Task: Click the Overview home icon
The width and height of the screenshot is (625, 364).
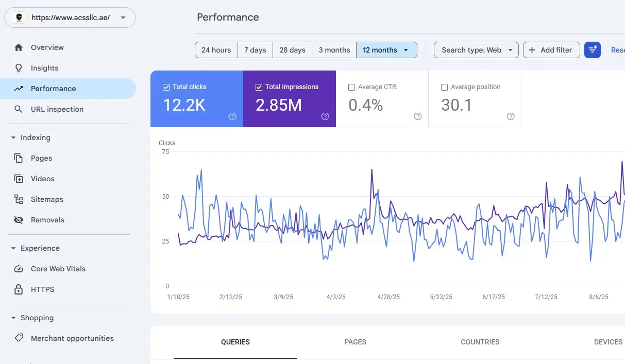Action: point(19,47)
